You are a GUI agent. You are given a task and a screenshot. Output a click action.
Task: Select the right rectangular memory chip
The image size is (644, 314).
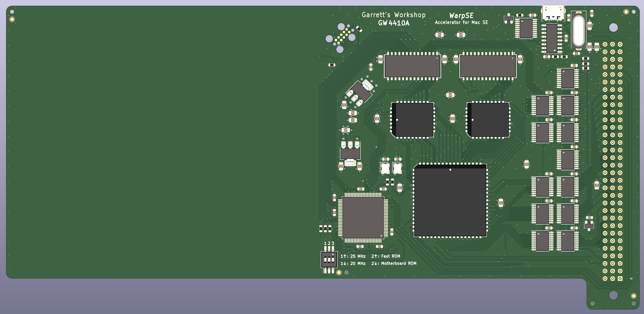pyautogui.click(x=488, y=66)
